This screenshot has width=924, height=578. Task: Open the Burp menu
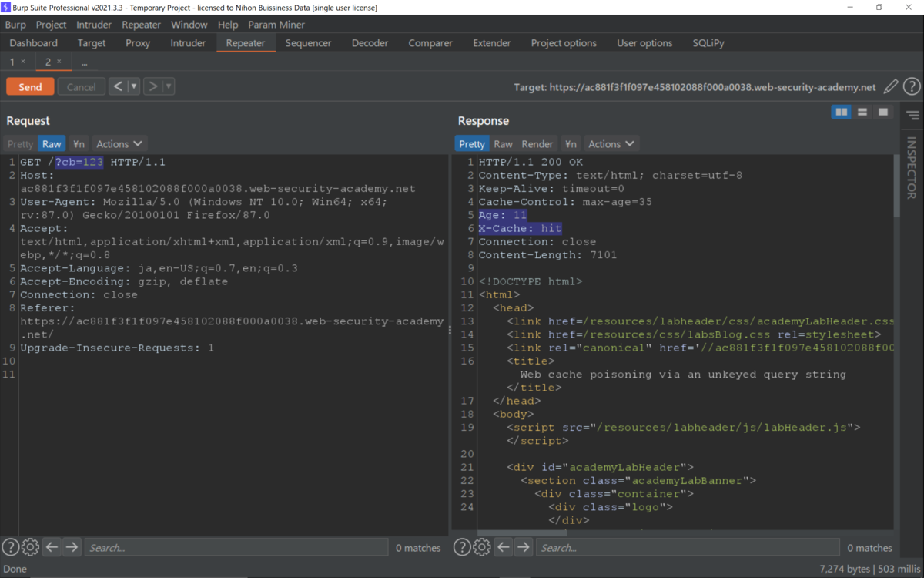pos(15,25)
